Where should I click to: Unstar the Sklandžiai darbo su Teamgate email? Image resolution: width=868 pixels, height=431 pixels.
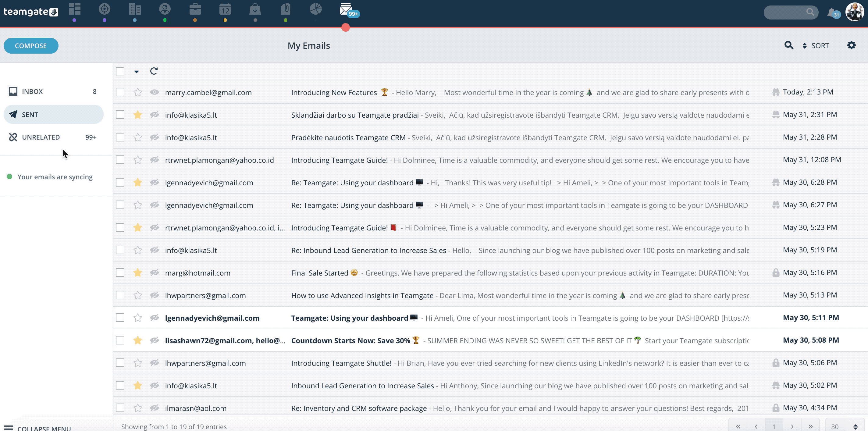137,115
